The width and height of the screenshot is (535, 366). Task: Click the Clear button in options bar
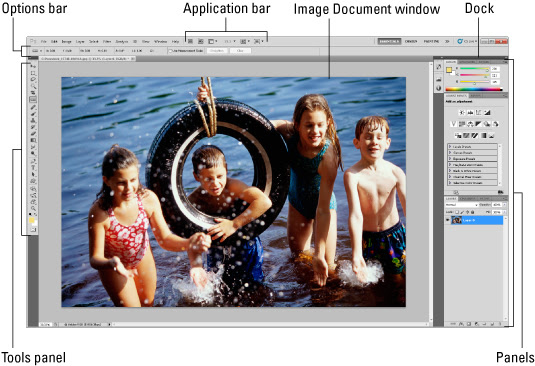point(240,51)
